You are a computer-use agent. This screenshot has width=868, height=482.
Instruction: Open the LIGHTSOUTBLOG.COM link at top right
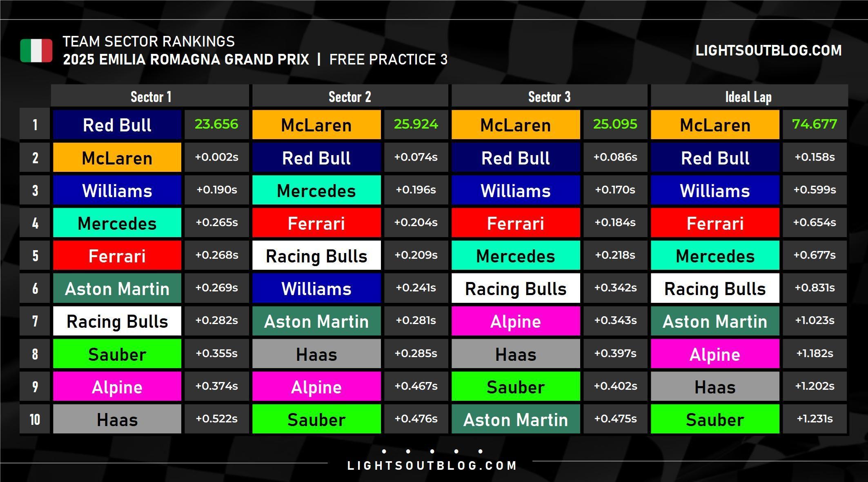768,51
